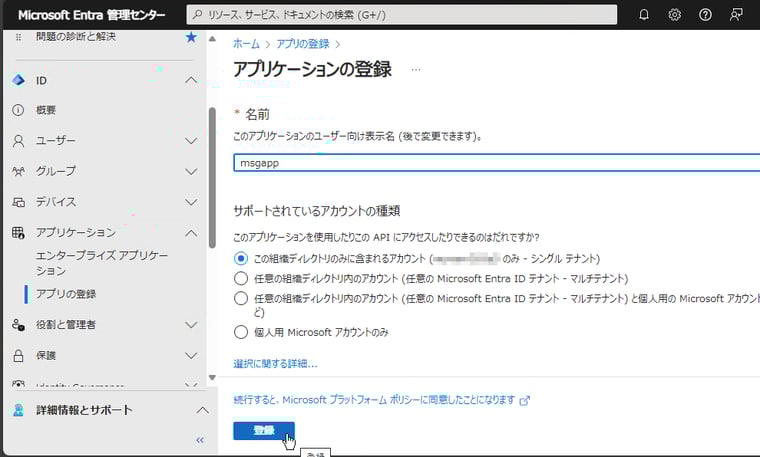This screenshot has height=457, width=760.
Task: Select single tenant account radio option
Action: coord(241,258)
